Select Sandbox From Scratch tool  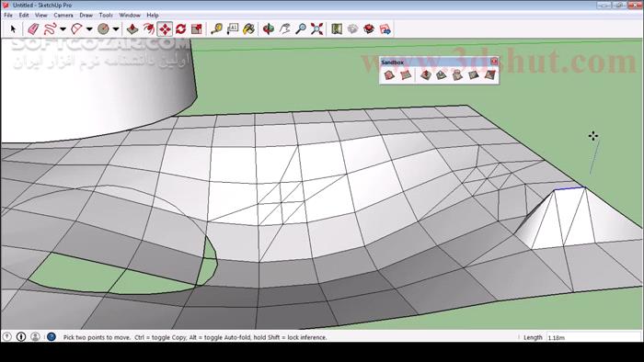(406, 75)
